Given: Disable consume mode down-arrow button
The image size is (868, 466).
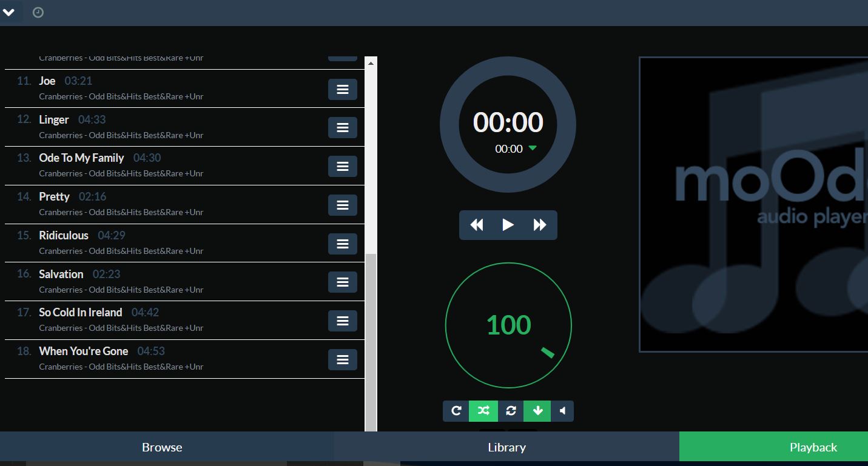Looking at the screenshot, I should pos(537,411).
